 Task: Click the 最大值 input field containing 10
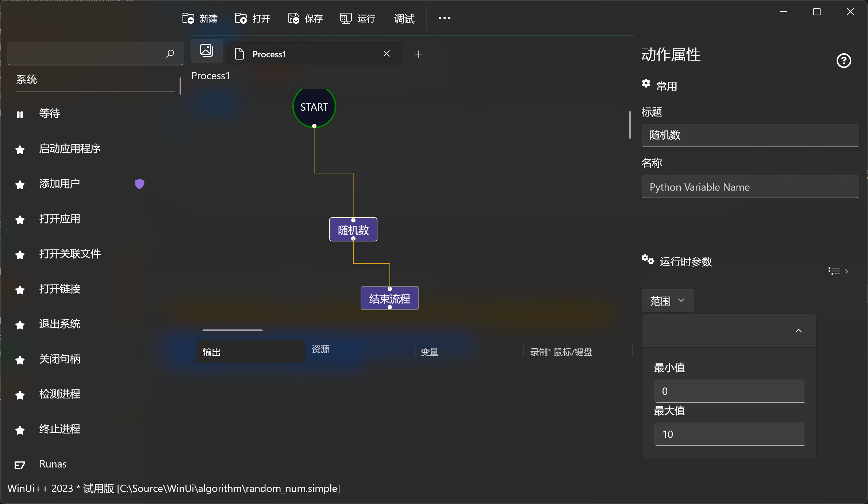(x=729, y=434)
